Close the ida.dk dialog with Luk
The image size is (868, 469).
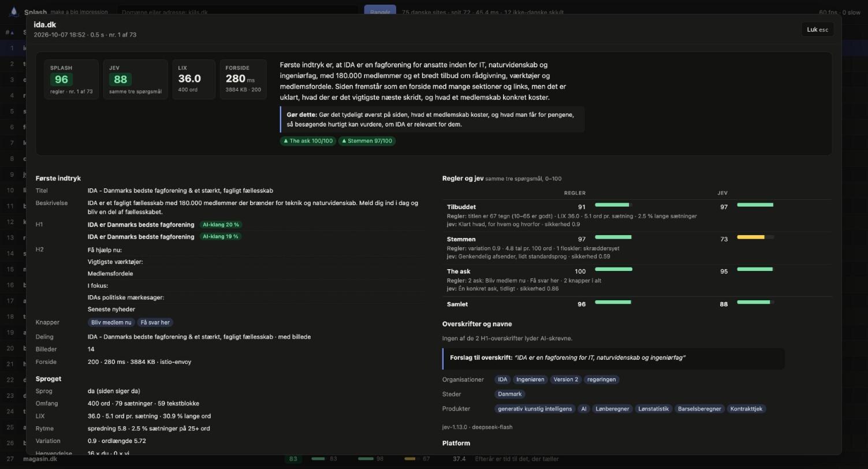point(817,29)
